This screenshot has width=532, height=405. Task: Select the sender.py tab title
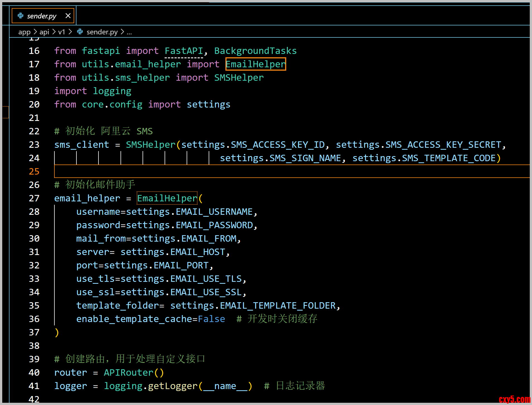pos(42,16)
